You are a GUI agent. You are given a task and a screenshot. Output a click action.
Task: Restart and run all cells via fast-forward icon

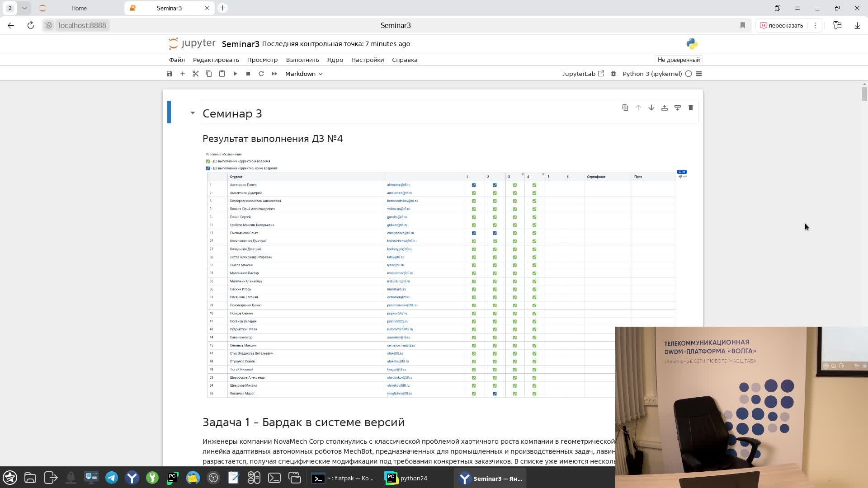[274, 74]
